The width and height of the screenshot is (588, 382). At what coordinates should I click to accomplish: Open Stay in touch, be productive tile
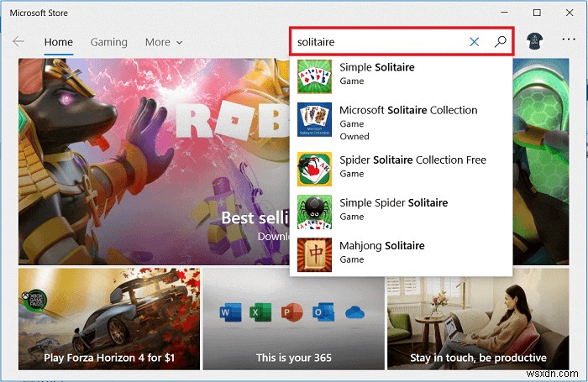(478, 319)
